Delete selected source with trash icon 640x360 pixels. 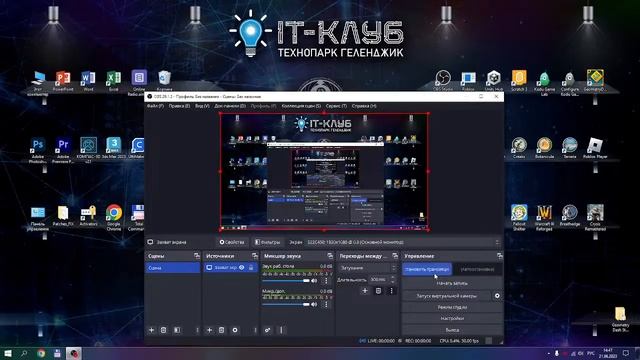tap(222, 330)
